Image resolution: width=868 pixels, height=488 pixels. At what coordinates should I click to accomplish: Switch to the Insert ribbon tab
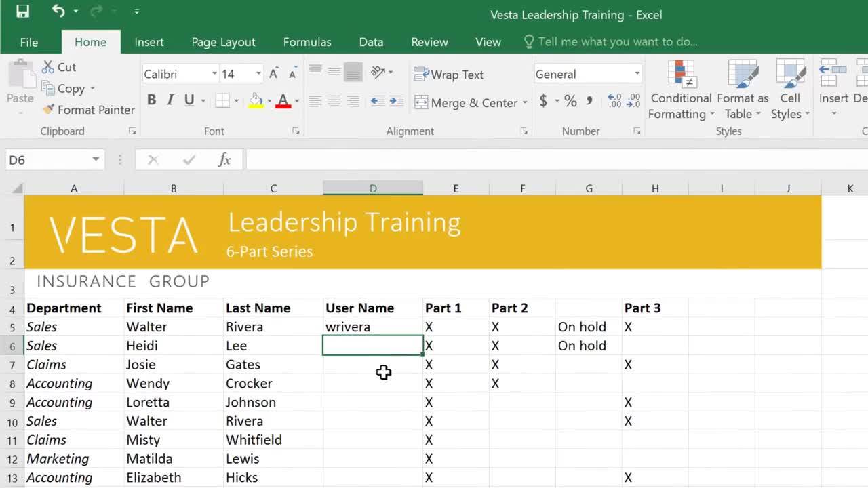point(149,42)
